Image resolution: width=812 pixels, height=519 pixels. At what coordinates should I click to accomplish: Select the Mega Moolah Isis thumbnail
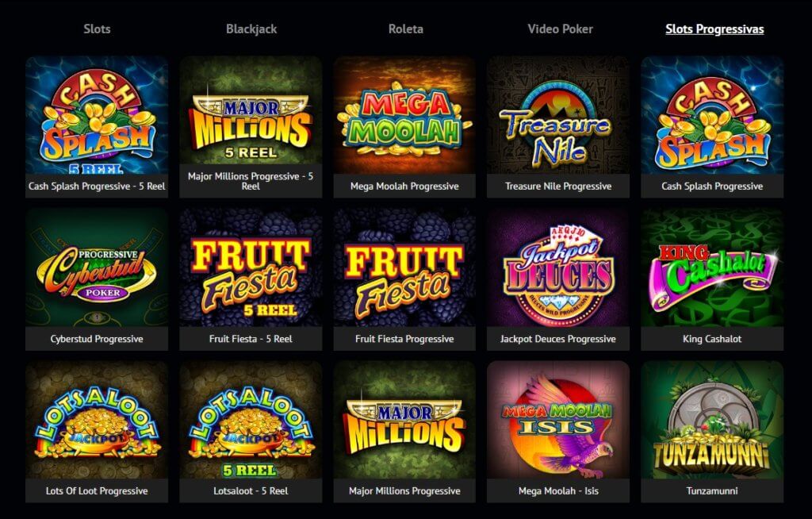pos(557,420)
